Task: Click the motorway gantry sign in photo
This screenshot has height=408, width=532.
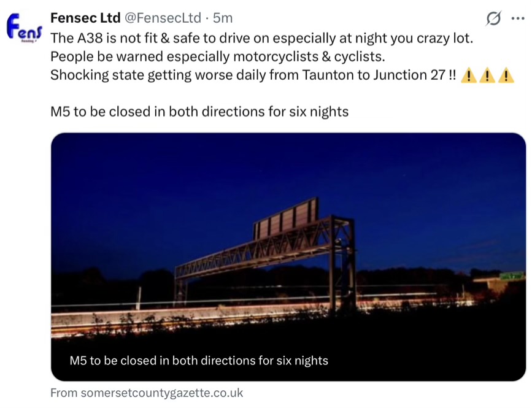Action: (286, 219)
